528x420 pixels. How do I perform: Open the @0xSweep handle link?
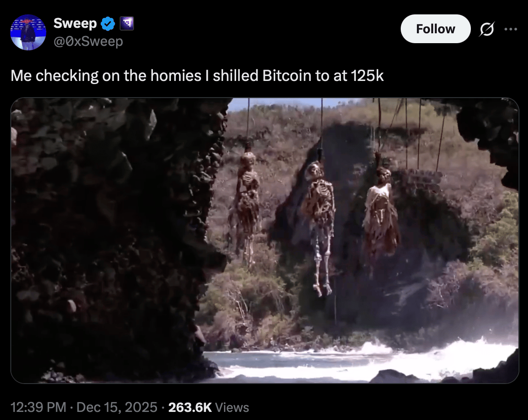click(88, 41)
